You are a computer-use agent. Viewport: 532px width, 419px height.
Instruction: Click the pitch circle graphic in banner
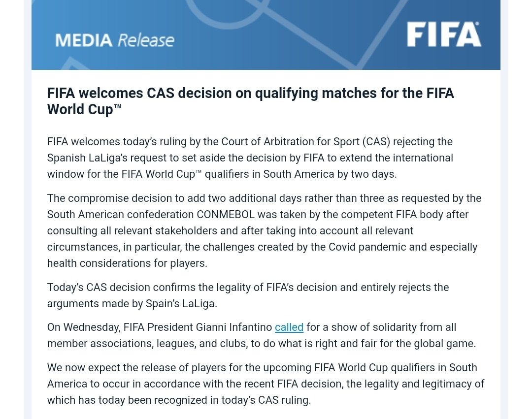pyautogui.click(x=227, y=14)
